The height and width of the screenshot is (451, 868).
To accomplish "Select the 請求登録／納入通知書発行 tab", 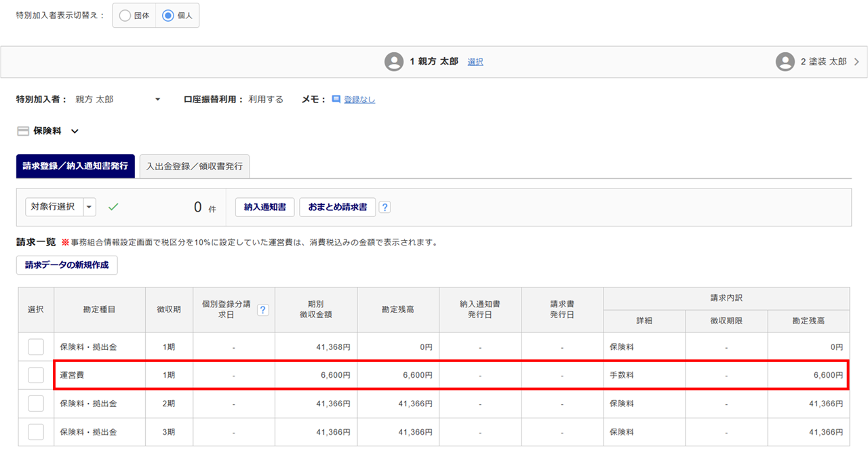I will 75,166.
